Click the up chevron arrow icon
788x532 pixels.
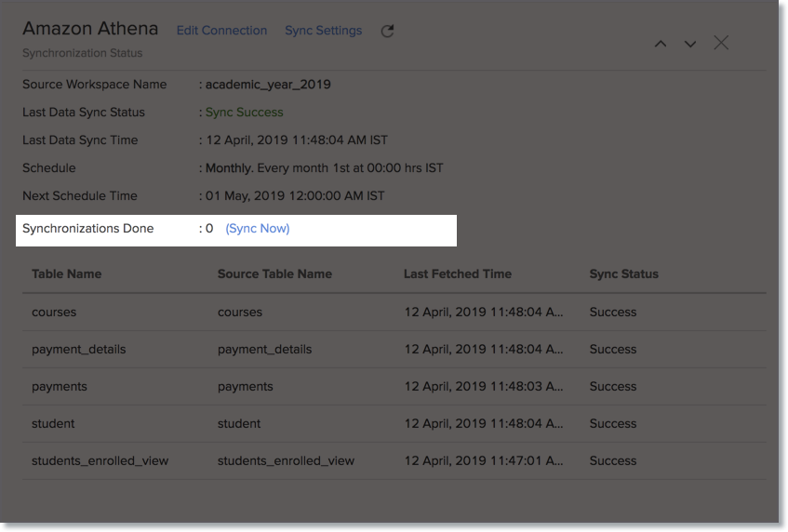click(661, 44)
